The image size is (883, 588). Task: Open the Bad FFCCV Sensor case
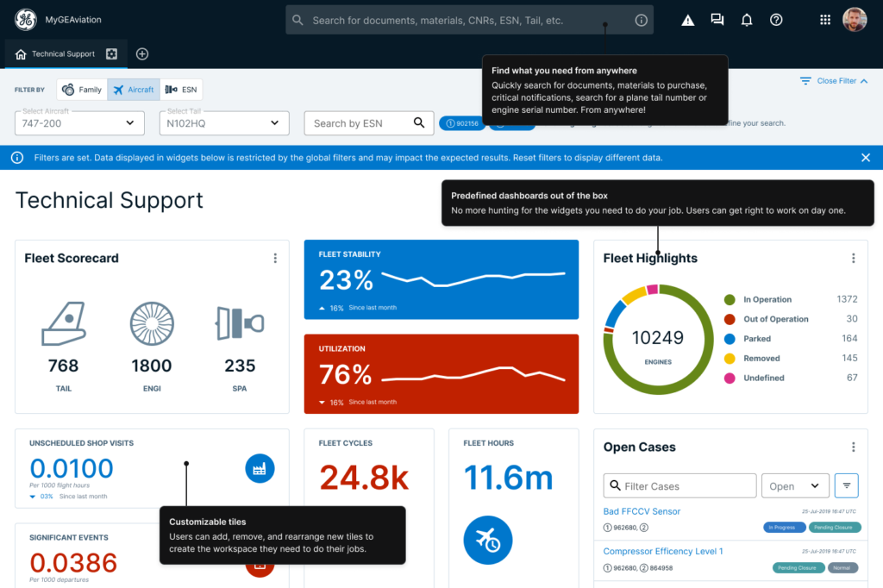point(642,511)
